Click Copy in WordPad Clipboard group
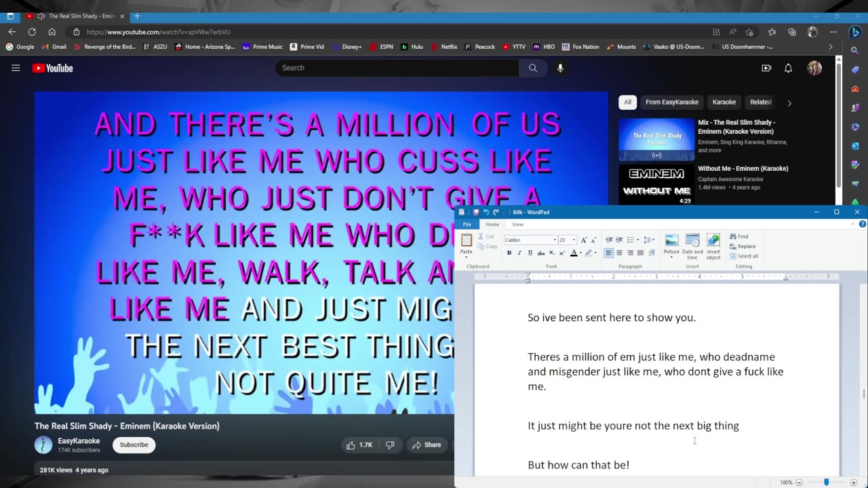 [487, 246]
